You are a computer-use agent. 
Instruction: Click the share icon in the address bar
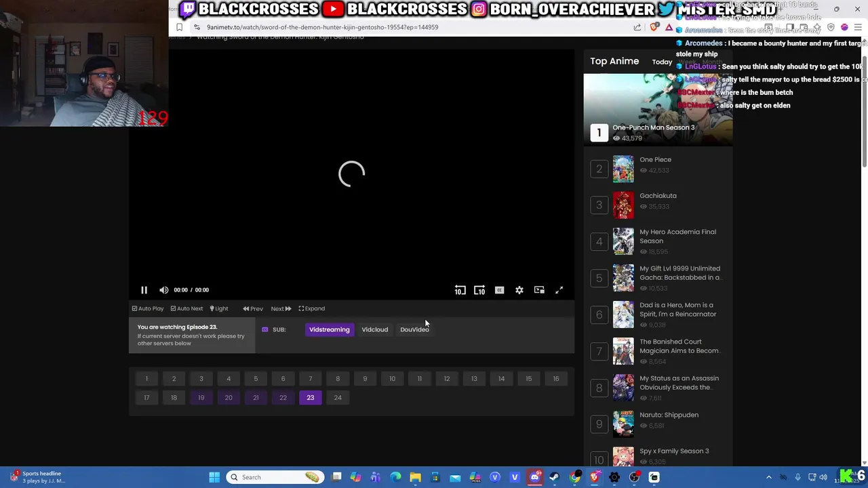[x=637, y=27]
